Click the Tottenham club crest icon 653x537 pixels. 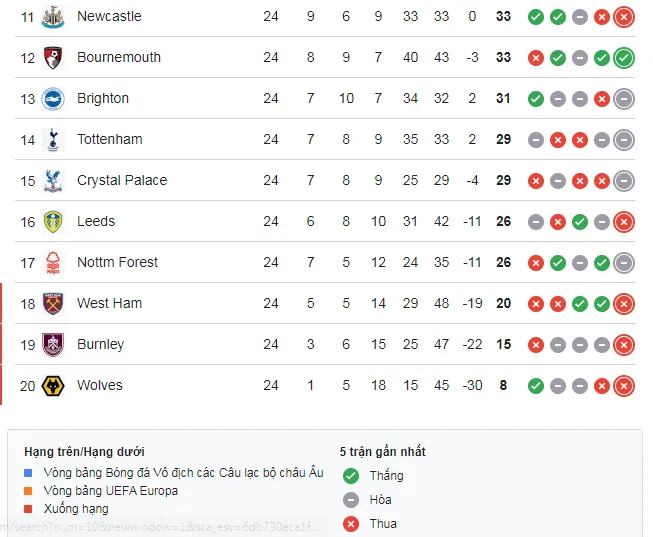(53, 140)
